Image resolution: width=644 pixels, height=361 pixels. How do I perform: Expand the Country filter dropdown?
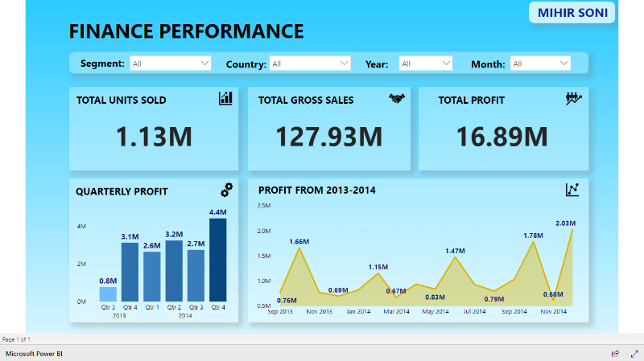pos(310,63)
